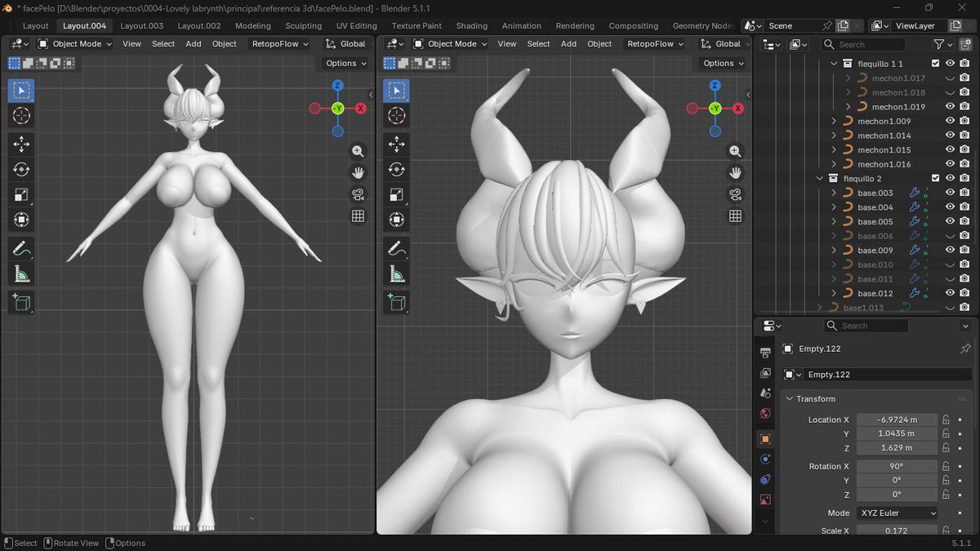980x551 pixels.
Task: Open the outliner filter dropdown
Action: (x=943, y=44)
